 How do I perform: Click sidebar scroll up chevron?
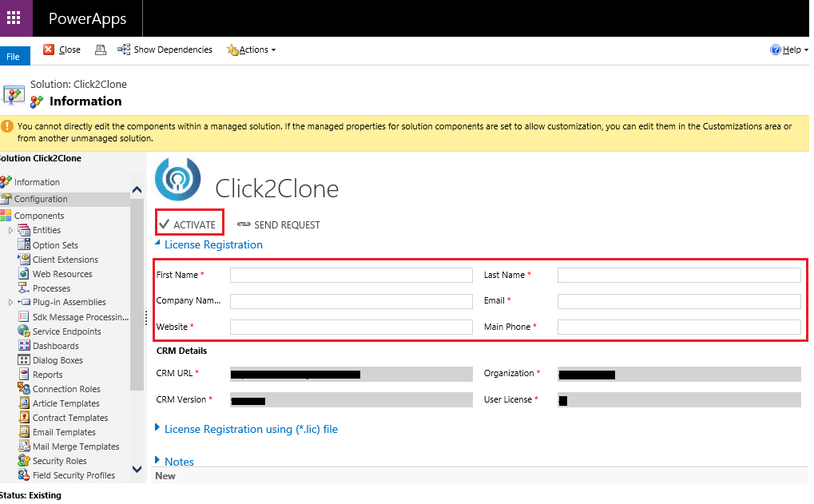pyautogui.click(x=137, y=190)
